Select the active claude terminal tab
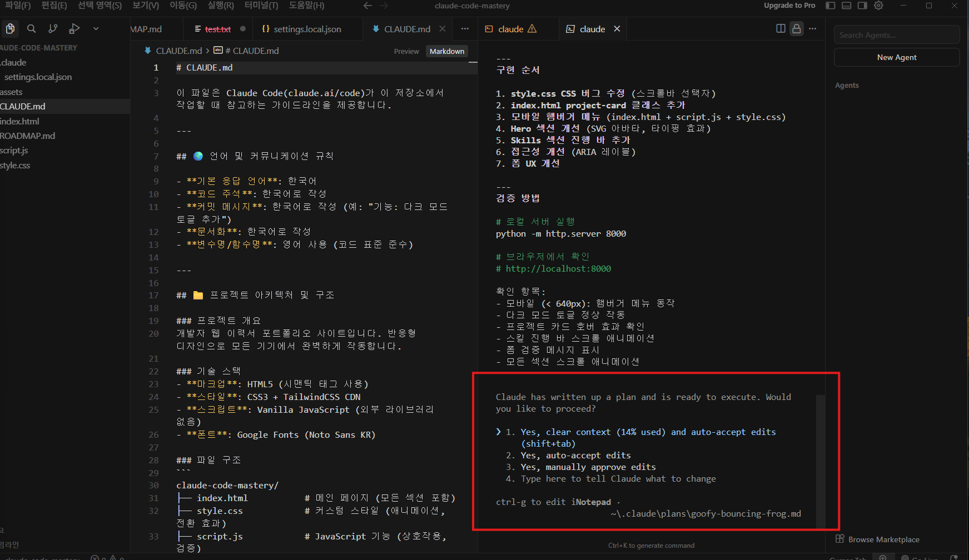Viewport: 969px width, 560px height. [593, 29]
